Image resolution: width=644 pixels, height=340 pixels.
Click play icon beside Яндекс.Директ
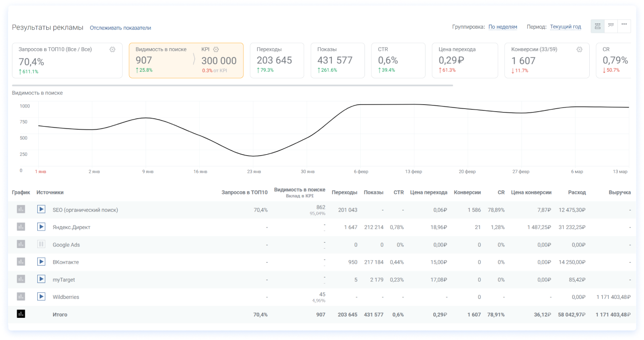pos(41,226)
